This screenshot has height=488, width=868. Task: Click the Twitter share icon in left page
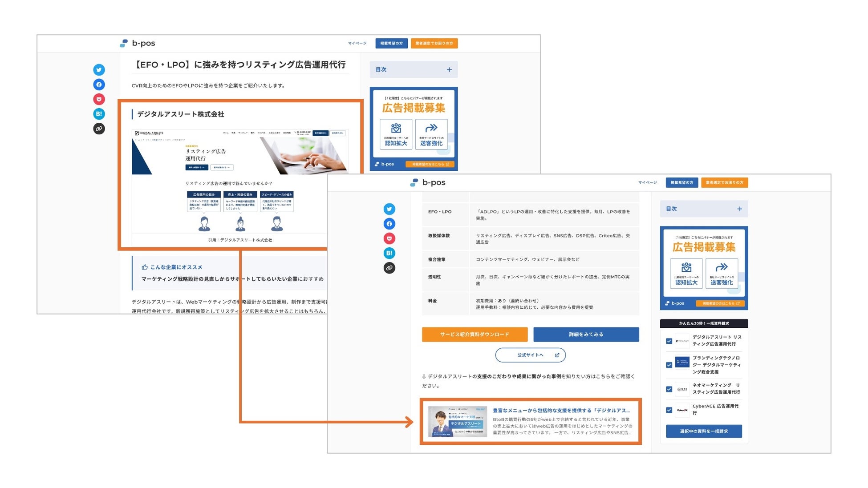pyautogui.click(x=99, y=70)
